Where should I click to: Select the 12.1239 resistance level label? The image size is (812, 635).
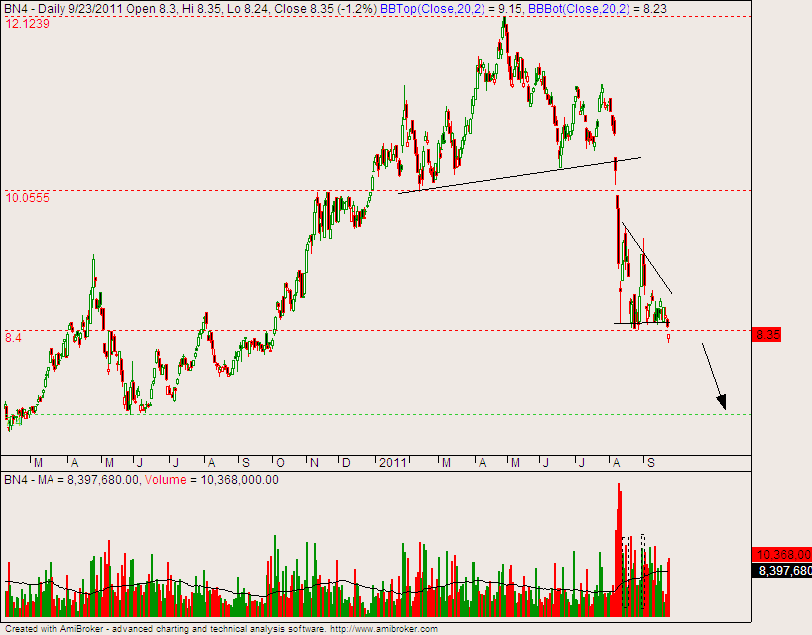pos(27,23)
